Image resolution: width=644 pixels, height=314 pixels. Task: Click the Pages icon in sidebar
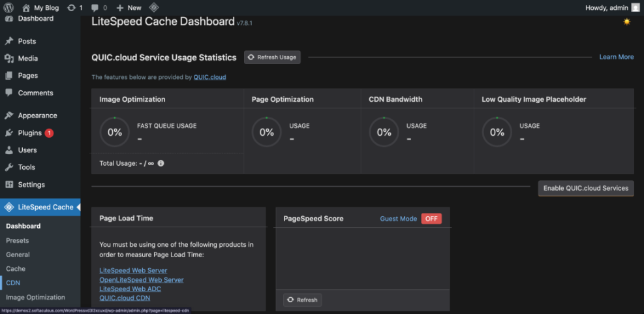[9, 76]
